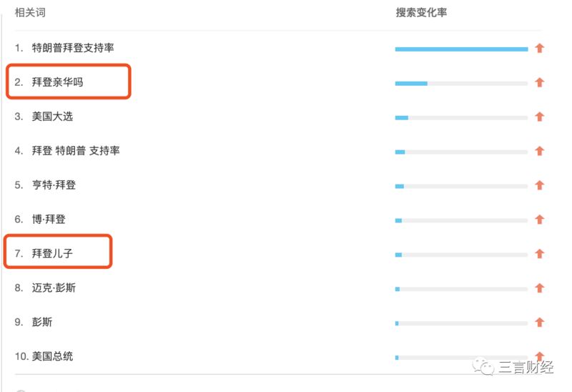Click the rising arrow beside 拜登亲华吗
This screenshot has height=392, width=572.
(540, 82)
